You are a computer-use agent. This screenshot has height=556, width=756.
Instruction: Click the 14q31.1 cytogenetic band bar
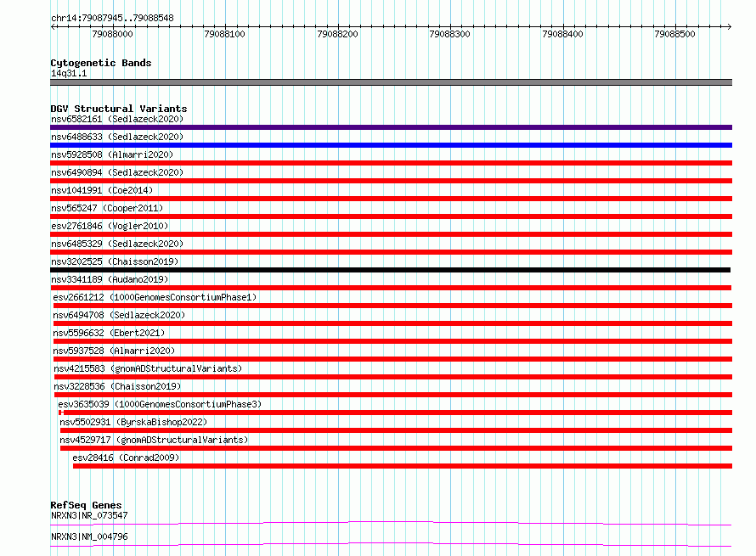[391, 82]
